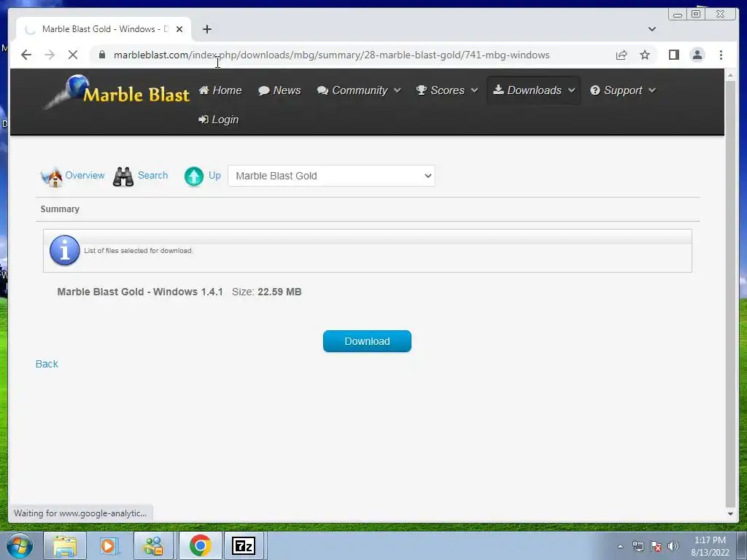
Task: Open the Messenger taskbar icon
Action: click(153, 546)
